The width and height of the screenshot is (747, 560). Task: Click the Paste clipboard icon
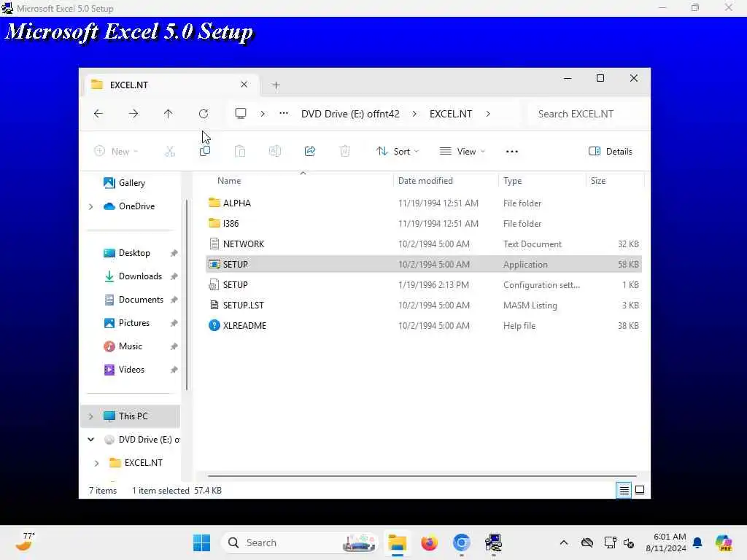[239, 152]
